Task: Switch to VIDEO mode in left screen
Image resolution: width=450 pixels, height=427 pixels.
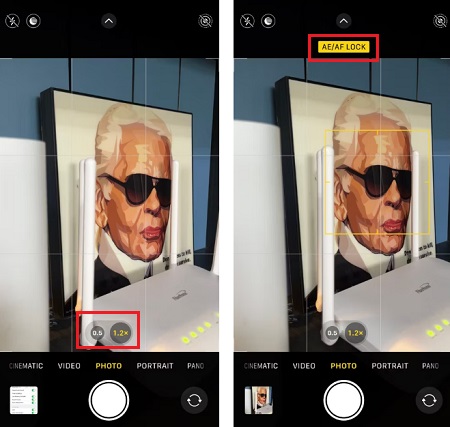Action: coord(69,366)
